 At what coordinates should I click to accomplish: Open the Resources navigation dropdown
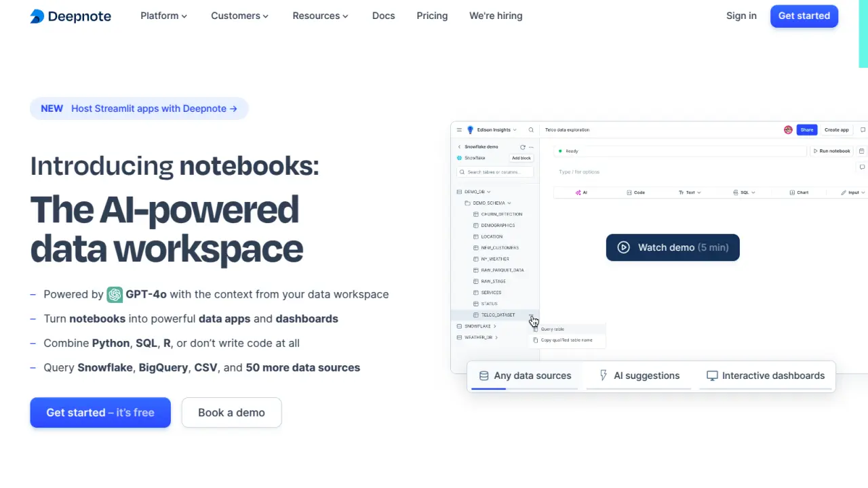[320, 16]
